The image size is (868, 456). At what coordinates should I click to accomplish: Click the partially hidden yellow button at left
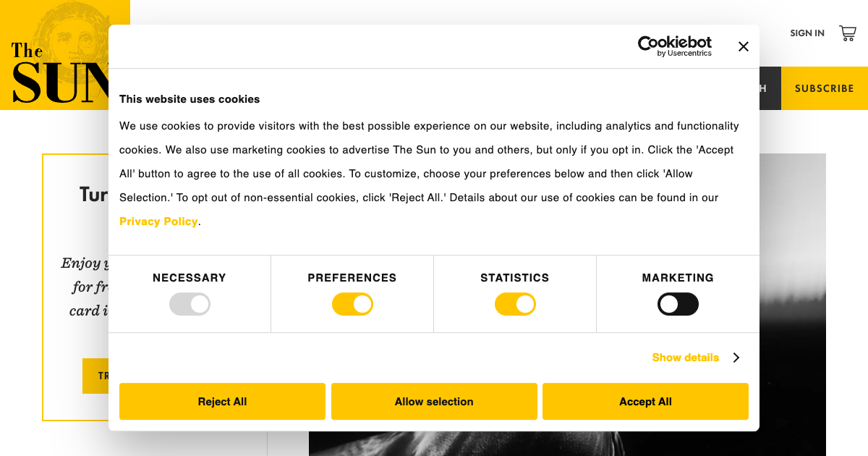(95, 376)
